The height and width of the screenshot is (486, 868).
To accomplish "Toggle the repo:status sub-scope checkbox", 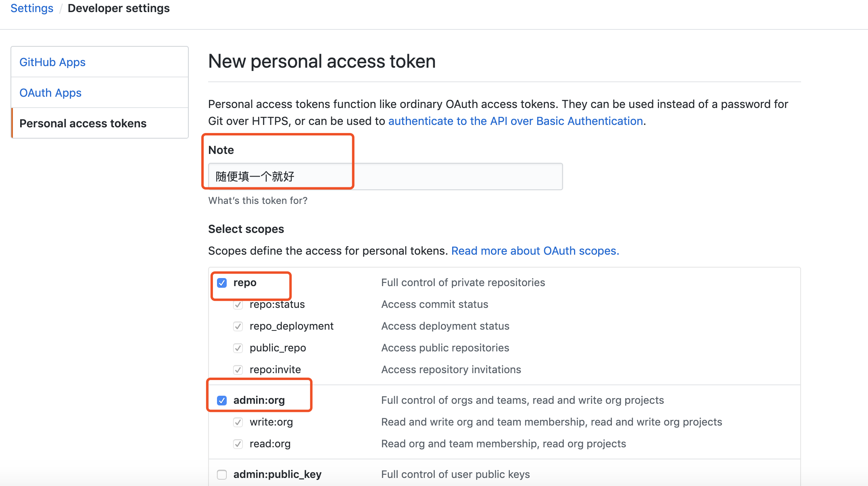I will pyautogui.click(x=238, y=305).
